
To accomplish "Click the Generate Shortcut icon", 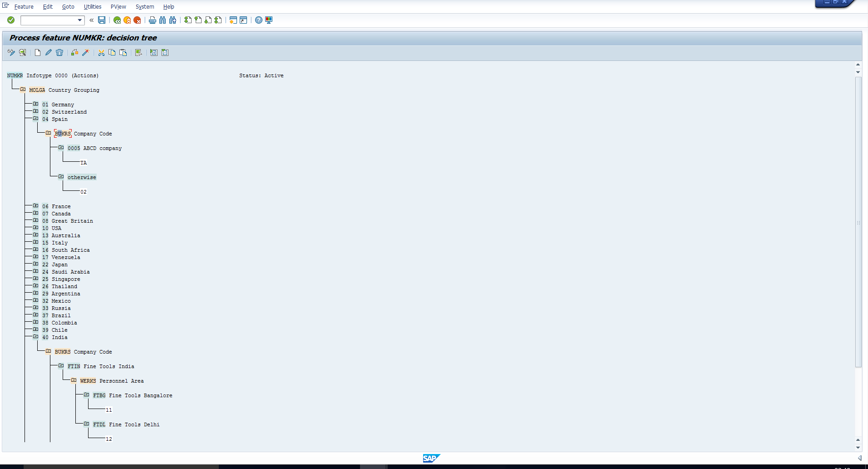I will pyautogui.click(x=243, y=20).
